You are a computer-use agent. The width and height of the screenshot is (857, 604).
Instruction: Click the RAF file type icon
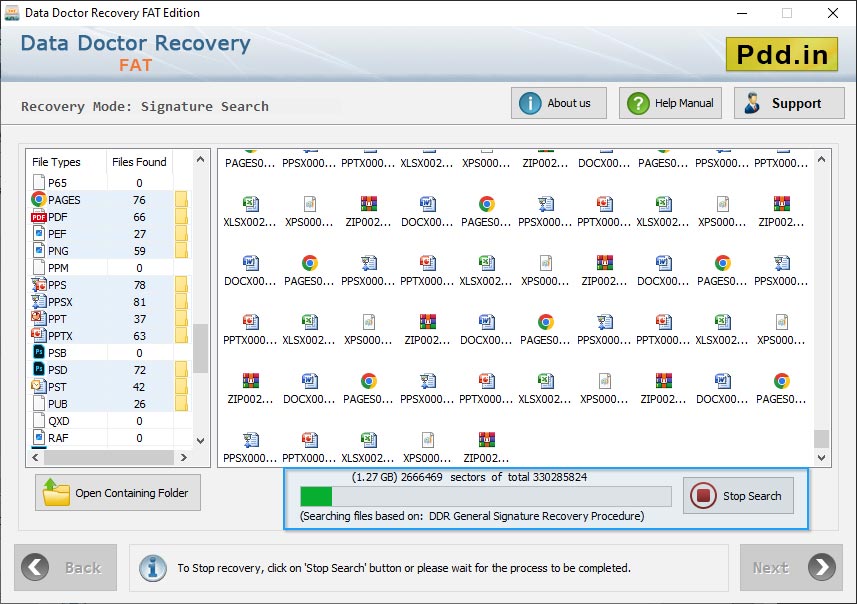pos(39,437)
